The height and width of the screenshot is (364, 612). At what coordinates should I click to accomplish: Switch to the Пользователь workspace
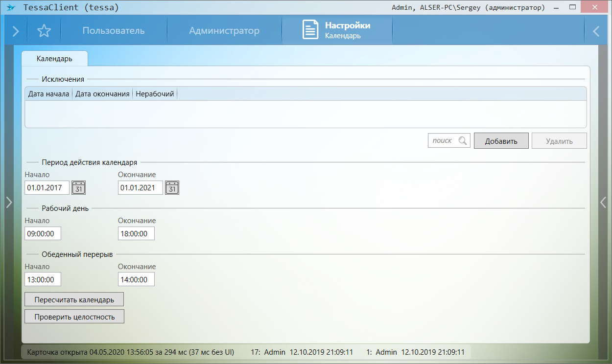[113, 31]
